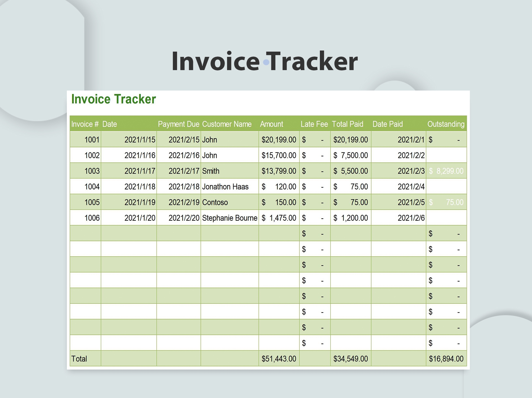Click the Late Fee column header
Screen dimensions: 532x398
click(x=314, y=124)
